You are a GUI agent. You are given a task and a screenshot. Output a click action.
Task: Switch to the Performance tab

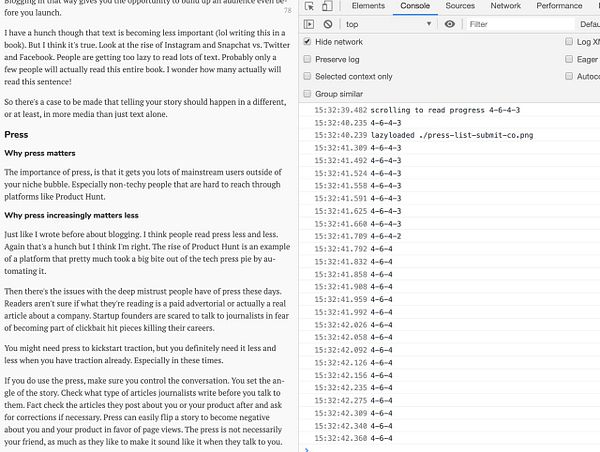click(x=559, y=6)
